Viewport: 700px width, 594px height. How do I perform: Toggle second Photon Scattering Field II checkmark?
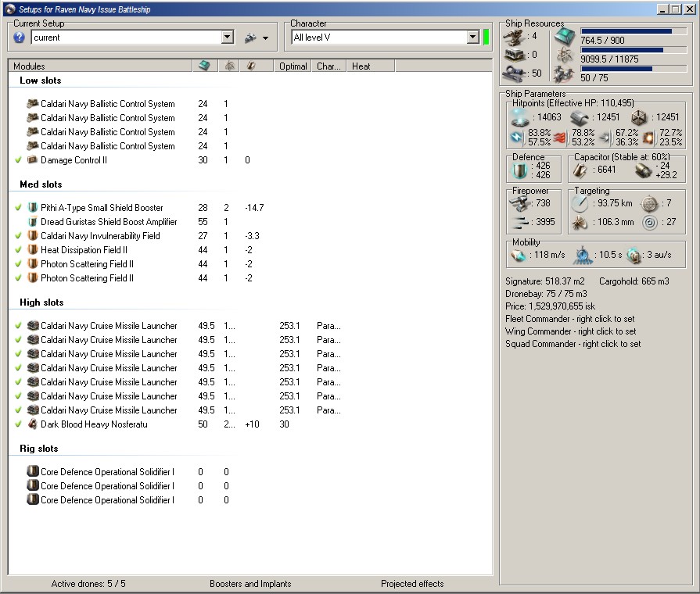tap(18, 278)
